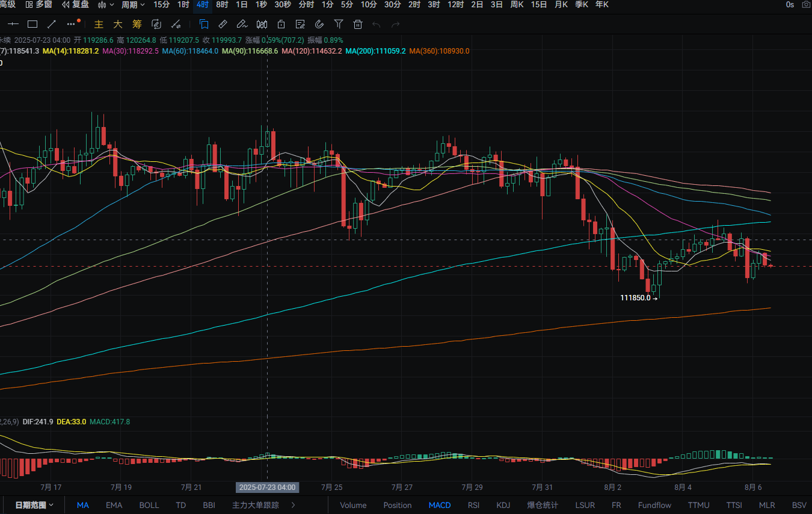Viewport: 812px width, 514px height.
Task: Delete drawings with trash icon
Action: tap(358, 24)
